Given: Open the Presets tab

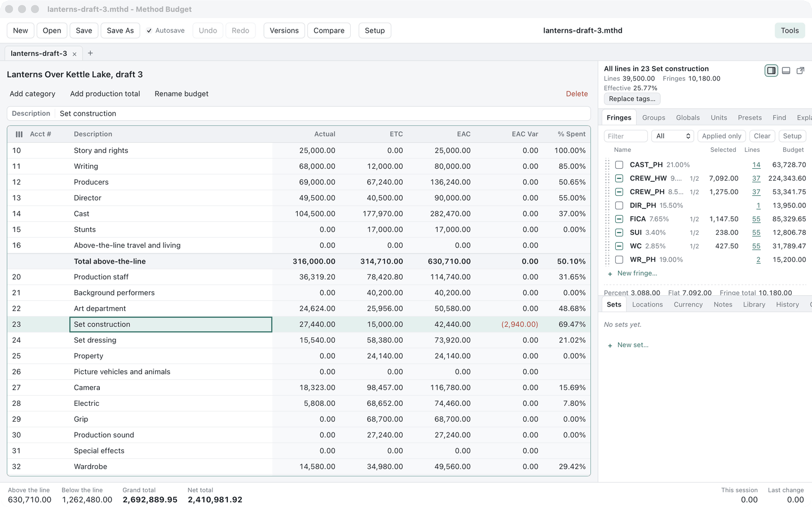Looking at the screenshot, I should pyautogui.click(x=750, y=117).
